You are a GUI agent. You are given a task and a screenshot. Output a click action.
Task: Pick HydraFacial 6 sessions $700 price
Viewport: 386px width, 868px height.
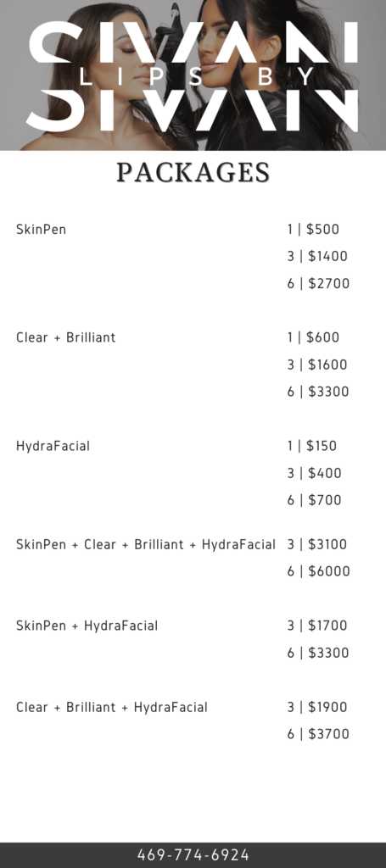314,500
